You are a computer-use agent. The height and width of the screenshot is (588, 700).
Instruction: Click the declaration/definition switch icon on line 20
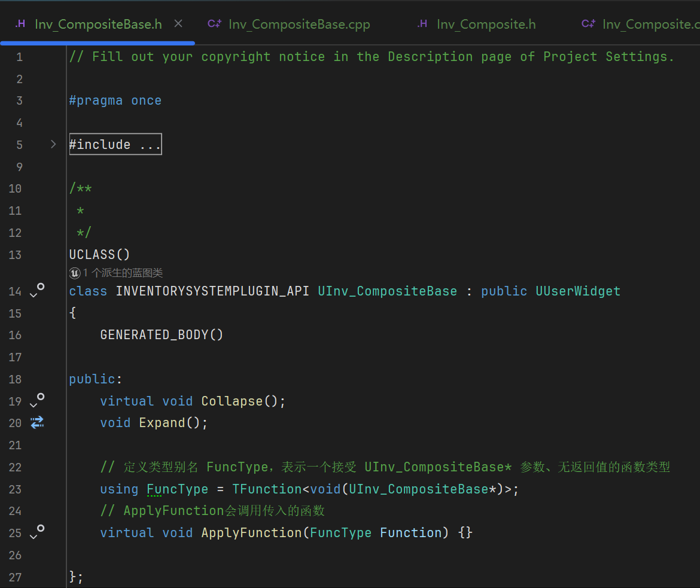(37, 422)
